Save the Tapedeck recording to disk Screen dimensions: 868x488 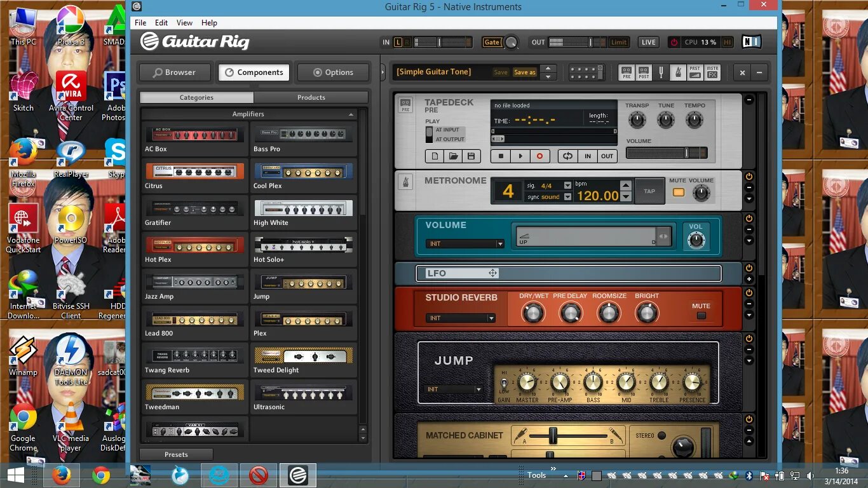click(471, 156)
